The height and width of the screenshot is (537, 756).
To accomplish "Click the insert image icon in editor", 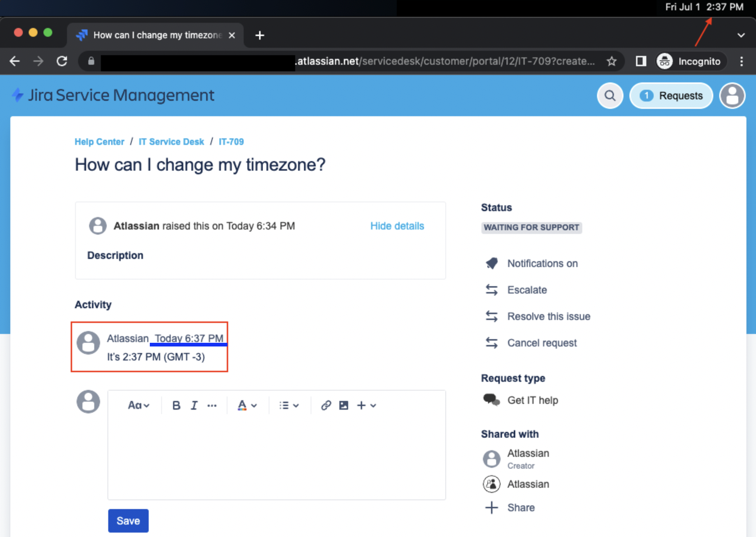I will point(343,405).
